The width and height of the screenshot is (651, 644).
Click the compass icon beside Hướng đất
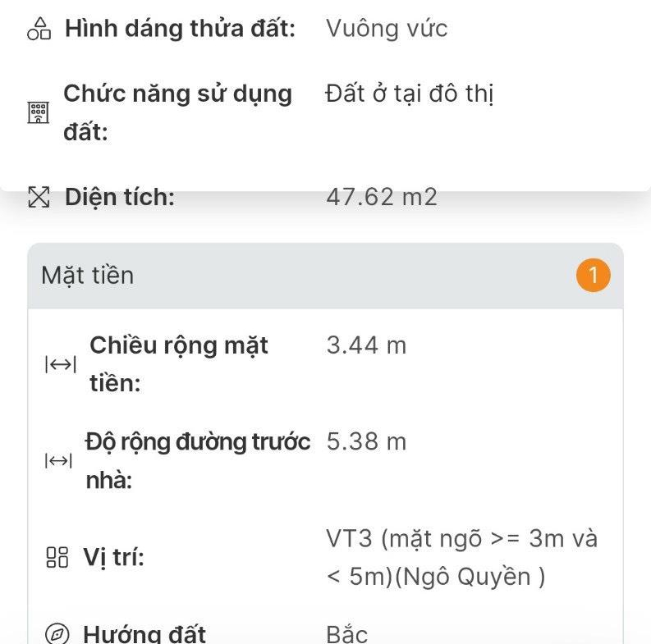coord(57,634)
